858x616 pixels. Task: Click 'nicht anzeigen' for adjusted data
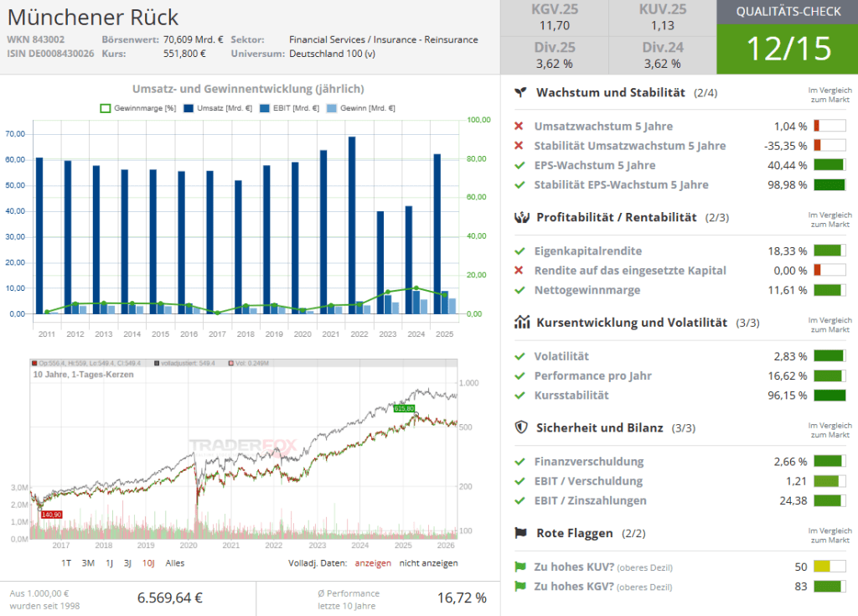[x=428, y=563]
